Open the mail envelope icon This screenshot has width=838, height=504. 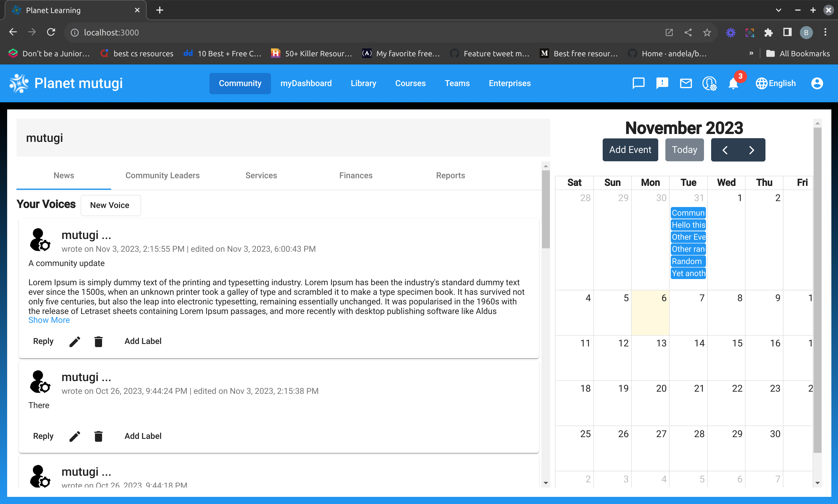(686, 83)
